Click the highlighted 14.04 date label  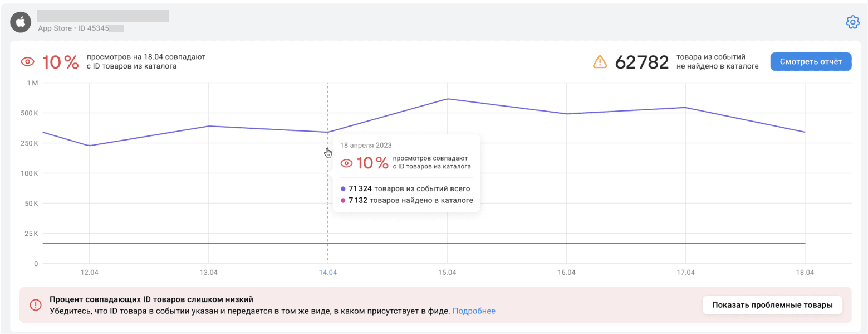coord(327,273)
